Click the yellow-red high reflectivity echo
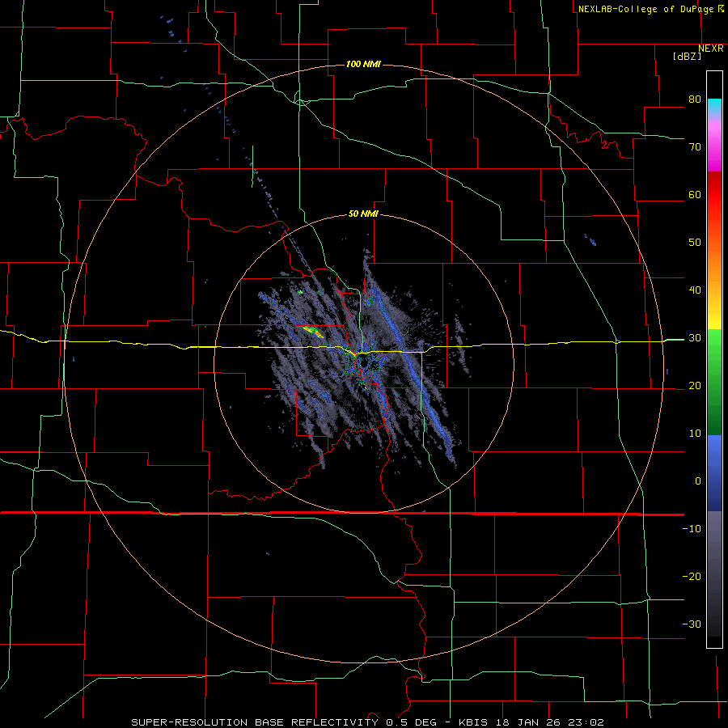This screenshot has width=728, height=728. pos(313,331)
